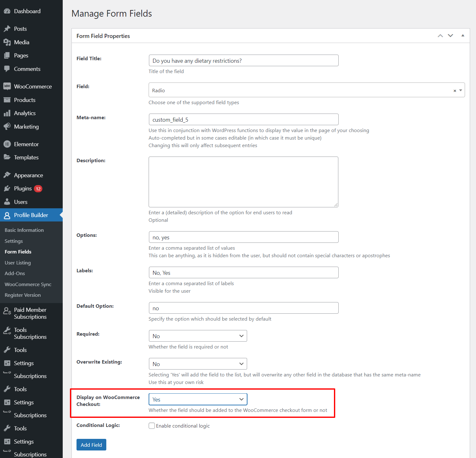Move Form Field Properties panel down
The width and height of the screenshot is (476, 458).
click(x=450, y=36)
